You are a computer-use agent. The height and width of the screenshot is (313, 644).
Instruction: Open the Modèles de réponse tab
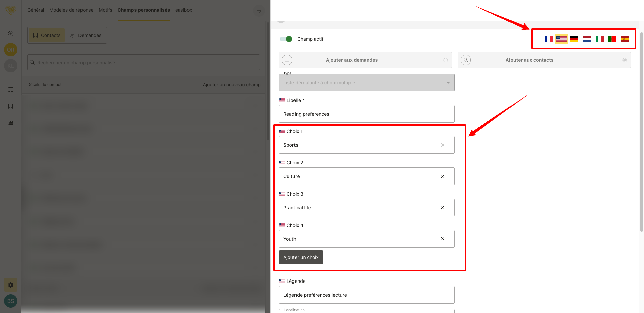(x=71, y=10)
